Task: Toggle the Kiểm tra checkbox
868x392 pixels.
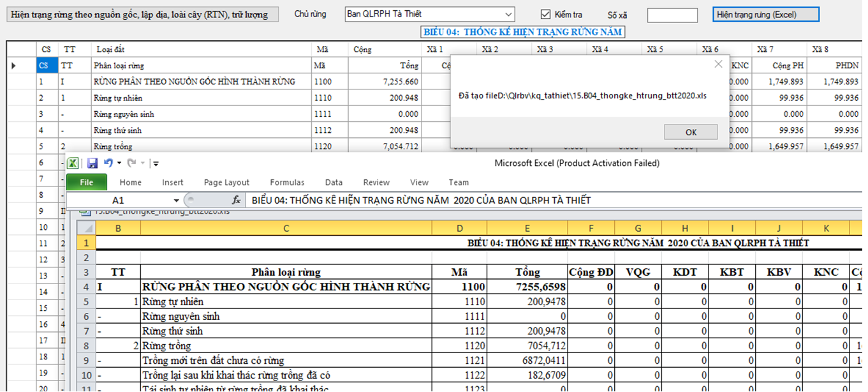Action: (x=545, y=14)
